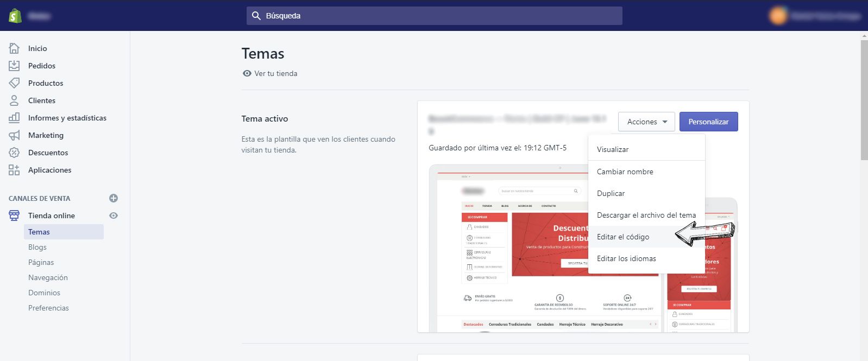Image resolution: width=868 pixels, height=361 pixels.
Task: Open Blogs submenu item
Action: coord(37,247)
